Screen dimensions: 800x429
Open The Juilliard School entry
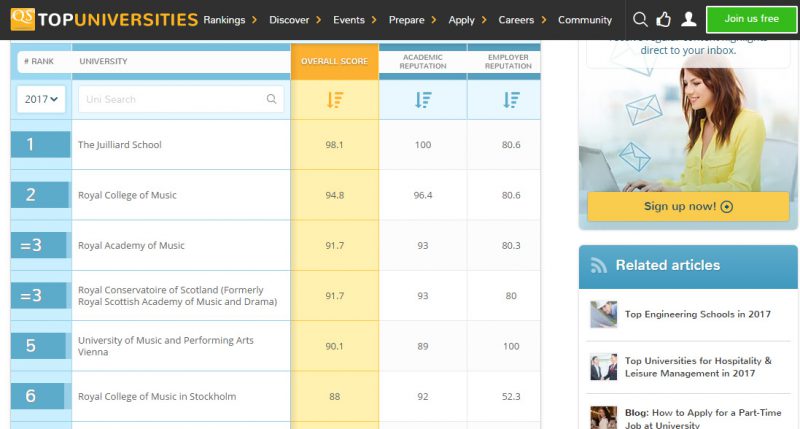pos(120,145)
